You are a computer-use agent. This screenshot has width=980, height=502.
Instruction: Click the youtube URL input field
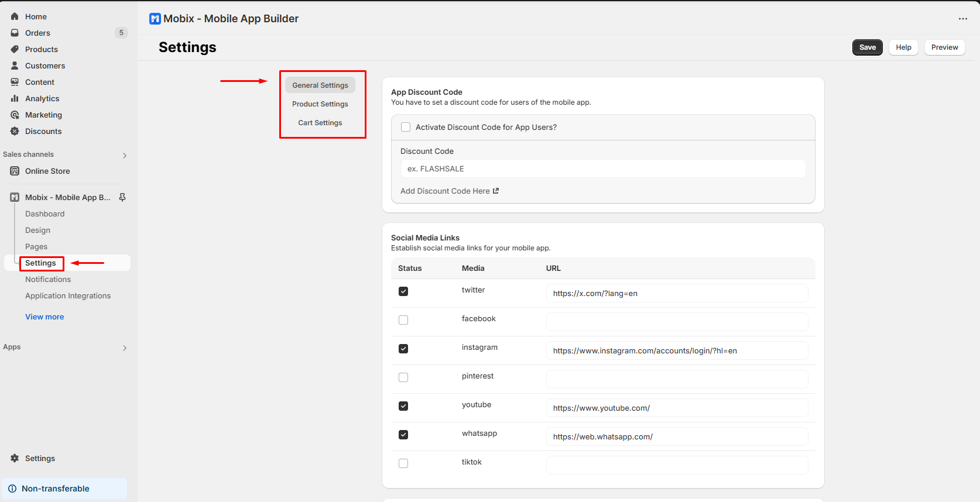pos(677,408)
